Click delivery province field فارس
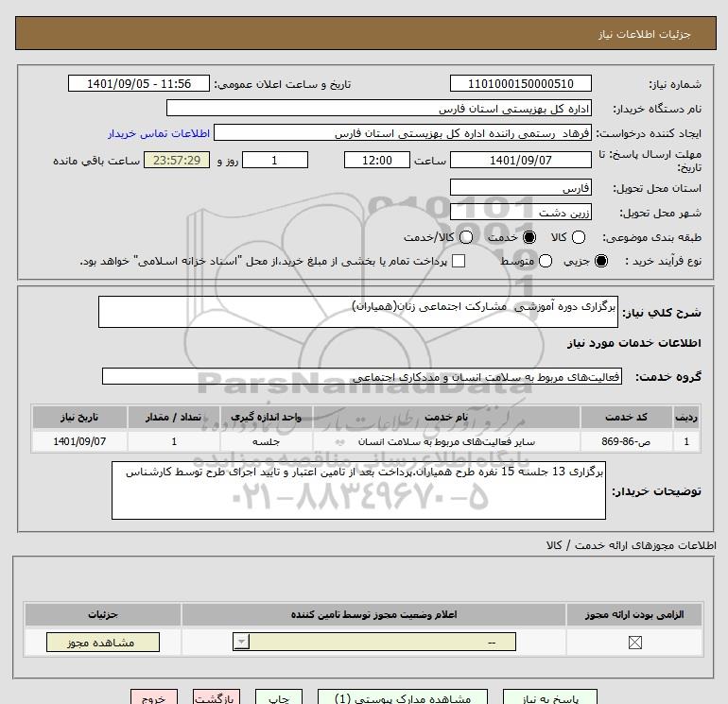 tap(520, 187)
